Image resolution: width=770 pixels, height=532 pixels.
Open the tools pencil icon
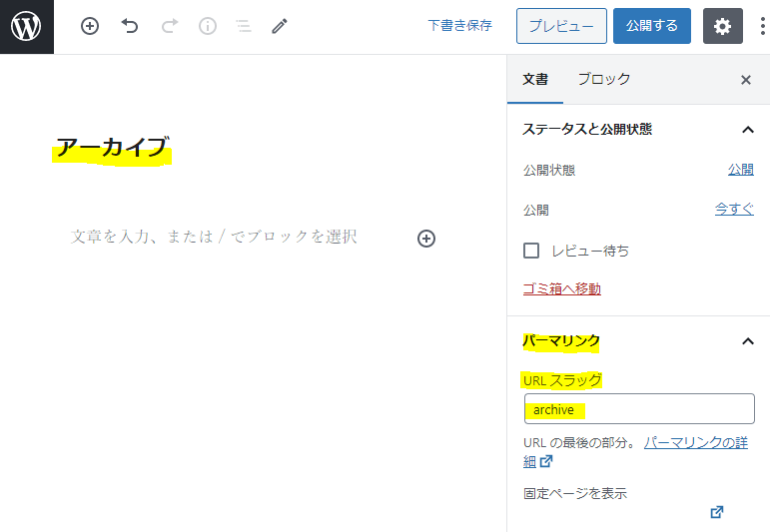[280, 26]
